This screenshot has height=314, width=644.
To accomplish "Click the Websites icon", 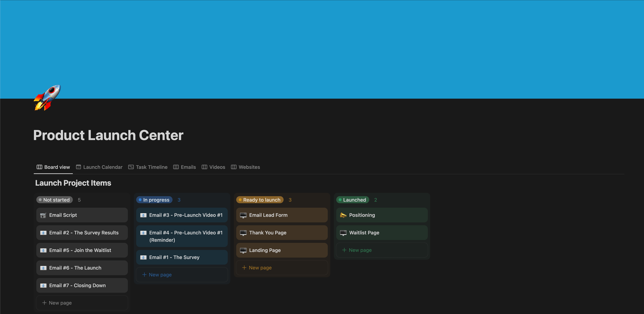I will click(x=234, y=167).
